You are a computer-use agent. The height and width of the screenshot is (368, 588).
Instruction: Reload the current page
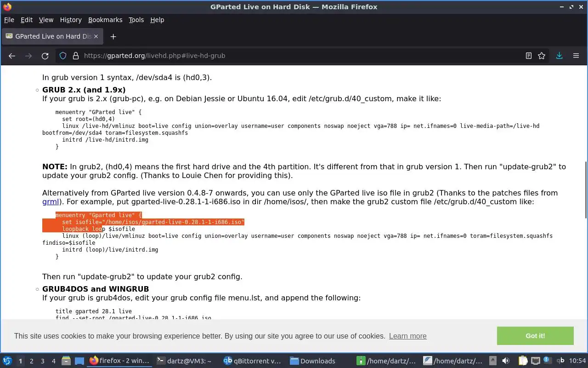coord(45,56)
